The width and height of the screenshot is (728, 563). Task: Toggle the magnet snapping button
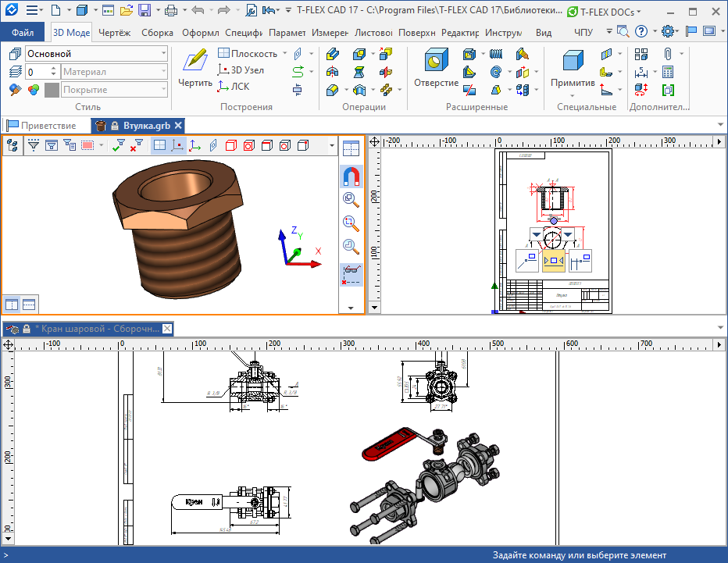351,176
